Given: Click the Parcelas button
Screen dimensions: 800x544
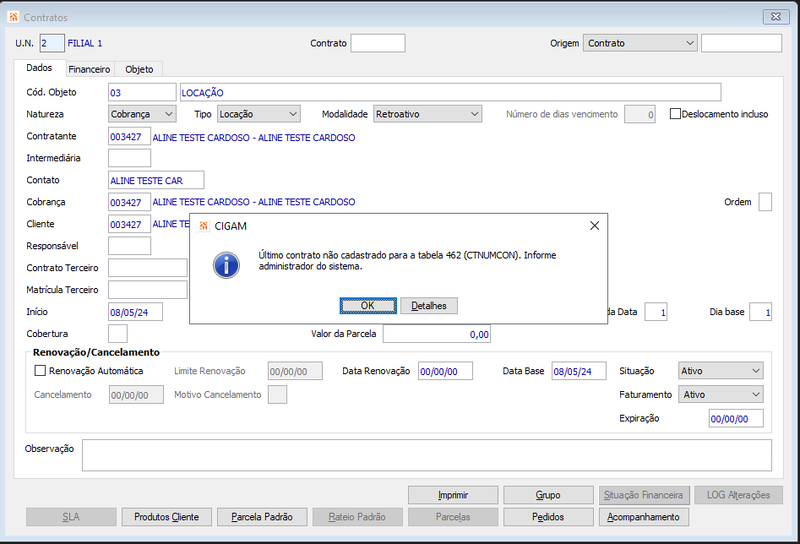Looking at the screenshot, I should [453, 517].
